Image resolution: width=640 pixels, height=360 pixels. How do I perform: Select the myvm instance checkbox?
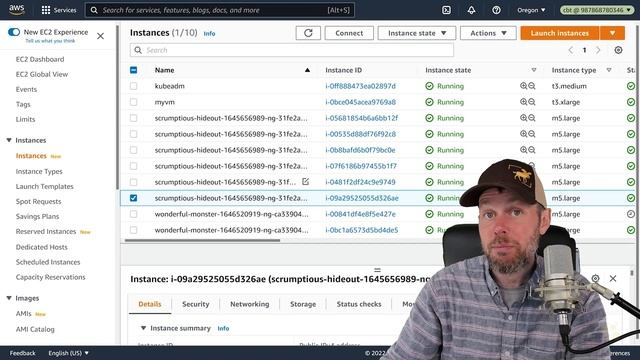pyautogui.click(x=133, y=102)
